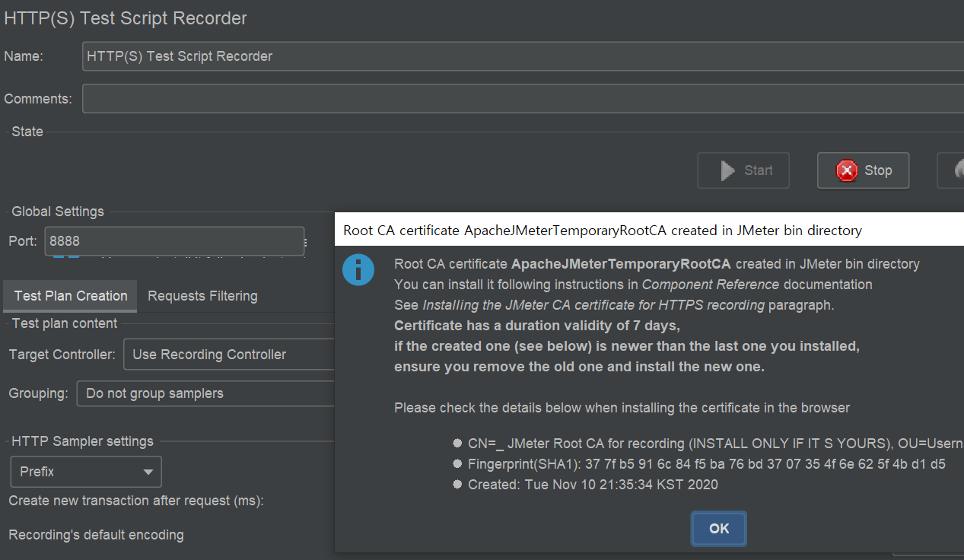Click into the Name input field
964x560 pixels.
523,56
